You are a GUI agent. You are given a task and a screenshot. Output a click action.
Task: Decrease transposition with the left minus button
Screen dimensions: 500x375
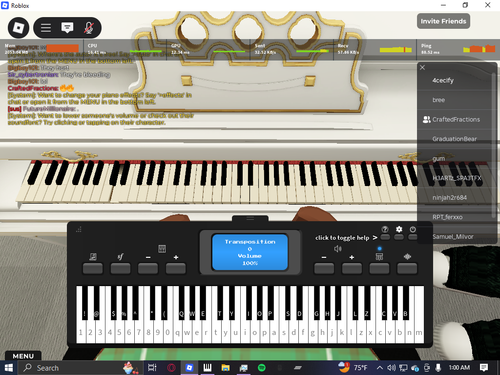(x=148, y=268)
